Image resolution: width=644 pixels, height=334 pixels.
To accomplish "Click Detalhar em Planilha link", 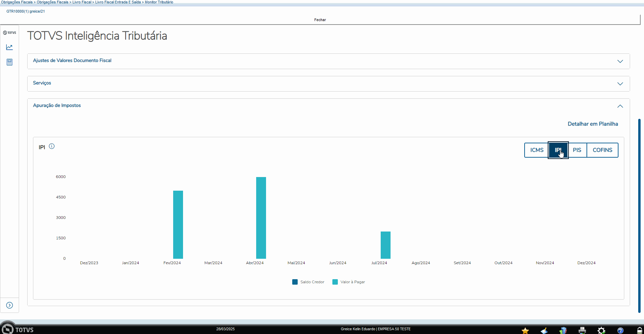I will click(x=593, y=124).
